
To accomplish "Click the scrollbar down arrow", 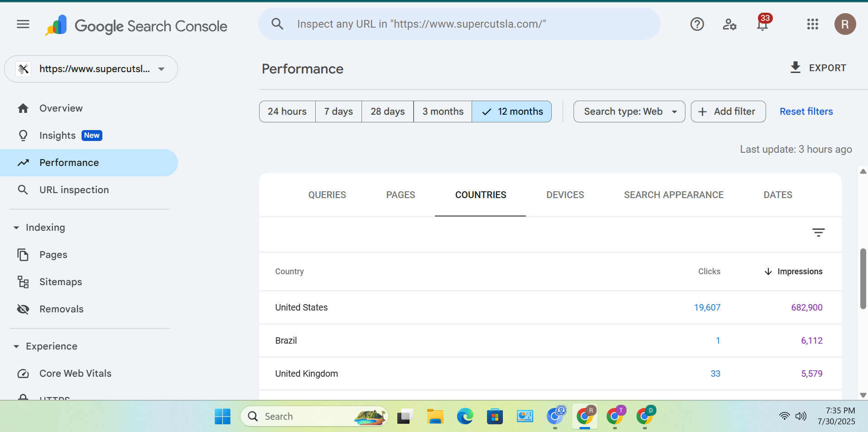I will coord(863,395).
